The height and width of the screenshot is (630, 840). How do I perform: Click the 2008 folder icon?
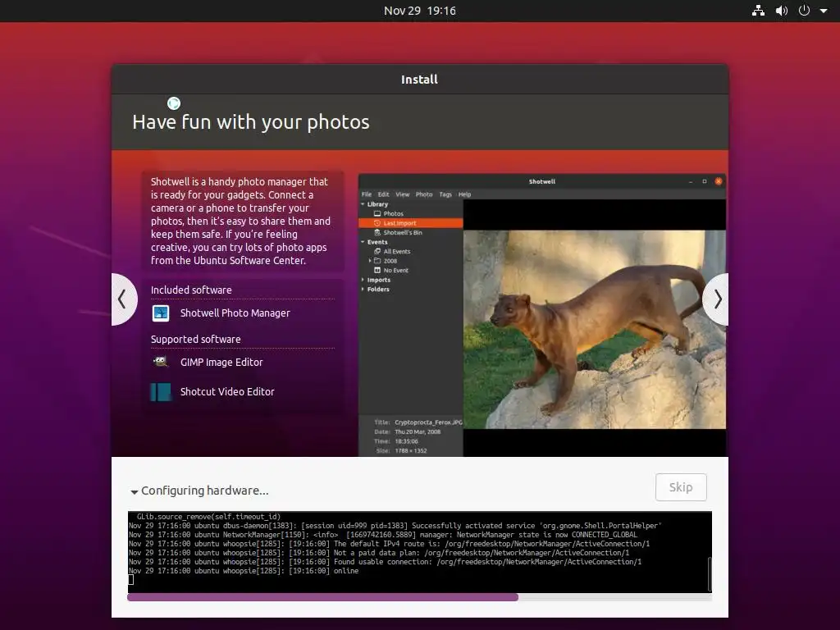[x=377, y=261]
